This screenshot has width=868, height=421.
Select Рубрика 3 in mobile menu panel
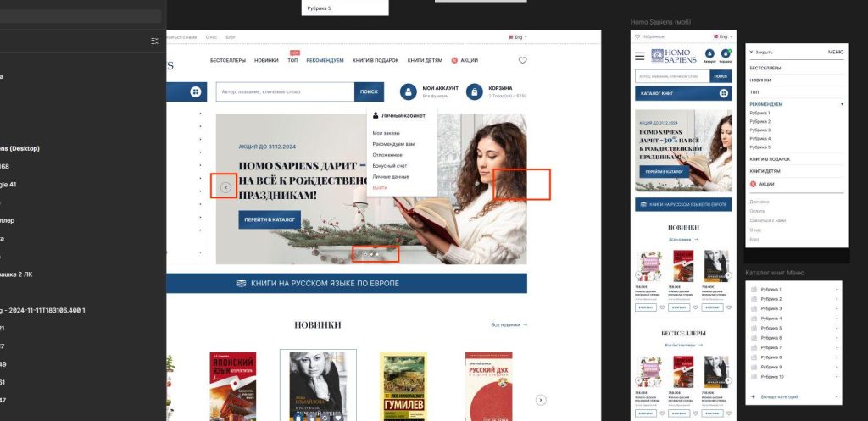point(759,130)
